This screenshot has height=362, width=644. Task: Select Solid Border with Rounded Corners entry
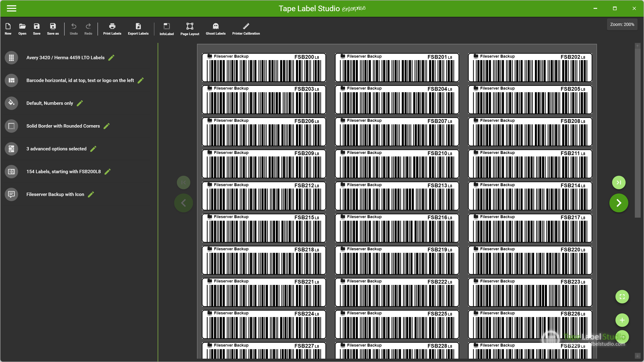(x=63, y=126)
